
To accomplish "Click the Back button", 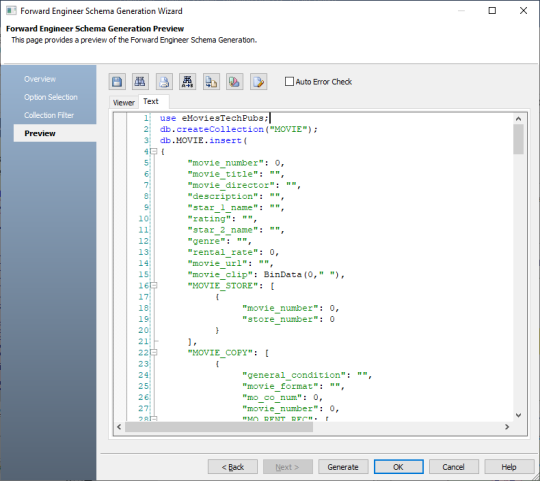I will pyautogui.click(x=233, y=467).
